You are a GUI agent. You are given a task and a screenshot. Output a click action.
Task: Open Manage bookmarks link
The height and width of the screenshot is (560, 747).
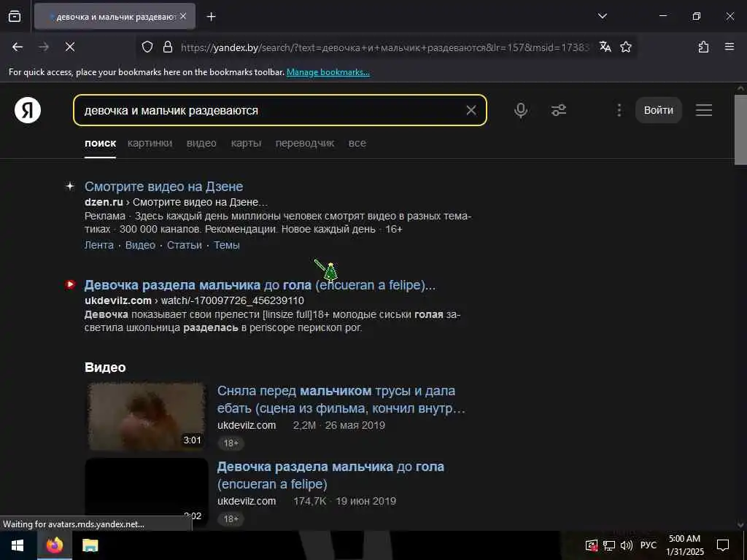328,72
